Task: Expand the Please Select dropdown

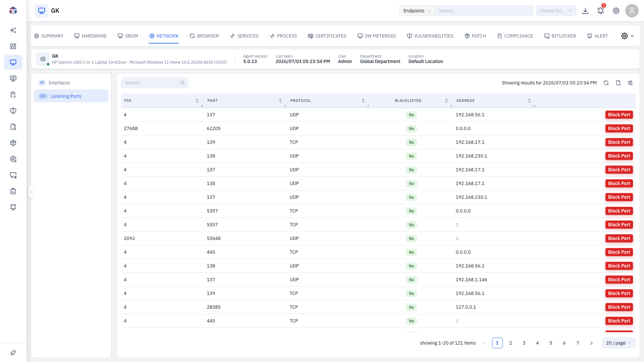Action: (556, 11)
